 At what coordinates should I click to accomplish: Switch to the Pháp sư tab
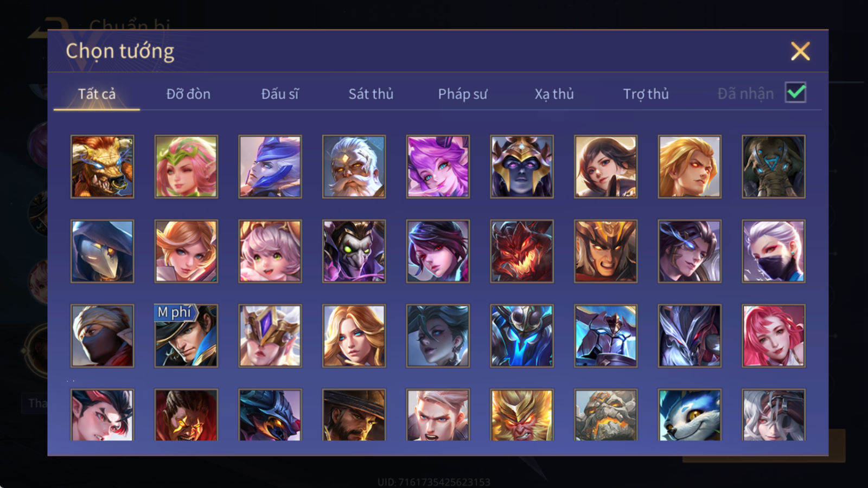(462, 94)
